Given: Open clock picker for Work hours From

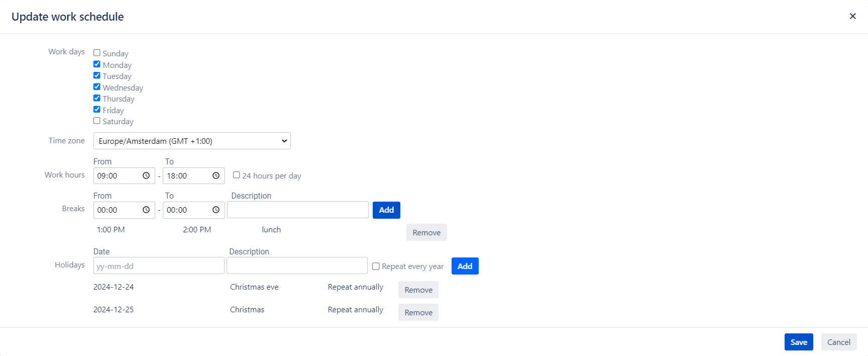Looking at the screenshot, I should [x=146, y=175].
